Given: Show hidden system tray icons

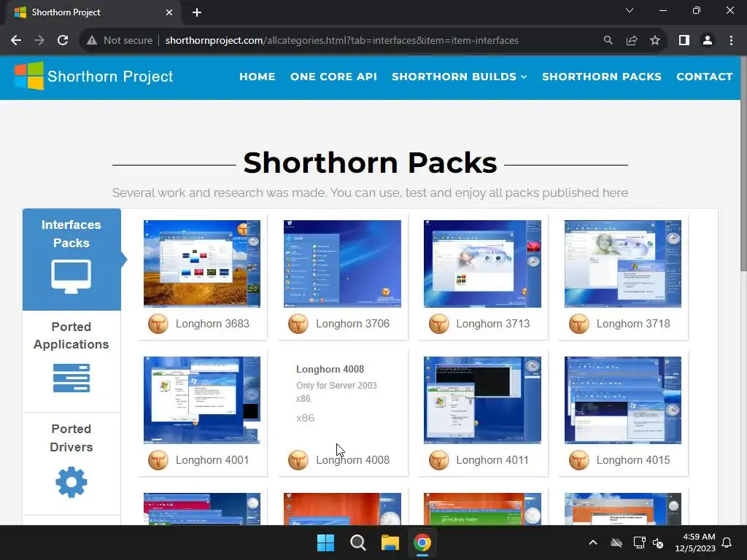Looking at the screenshot, I should [593, 542].
